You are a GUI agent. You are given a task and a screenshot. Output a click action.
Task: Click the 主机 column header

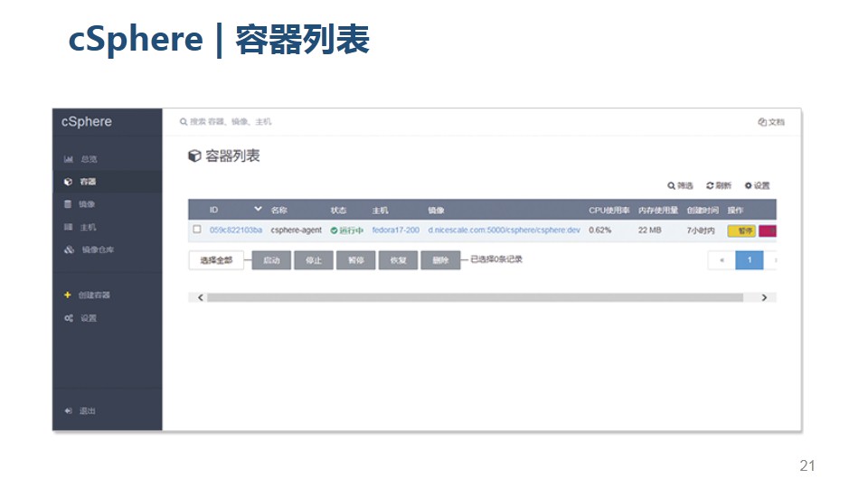point(380,211)
